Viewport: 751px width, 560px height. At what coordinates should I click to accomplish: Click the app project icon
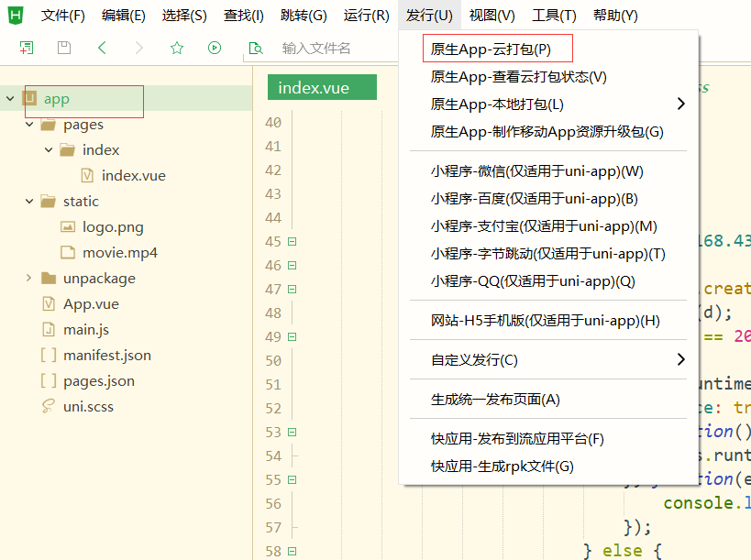tap(29, 98)
